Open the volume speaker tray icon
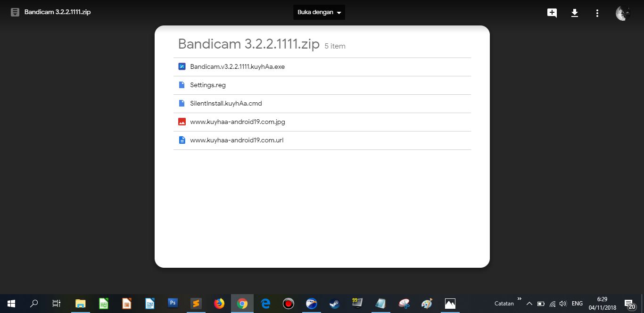Viewport: 644px width, 313px height. tap(563, 304)
